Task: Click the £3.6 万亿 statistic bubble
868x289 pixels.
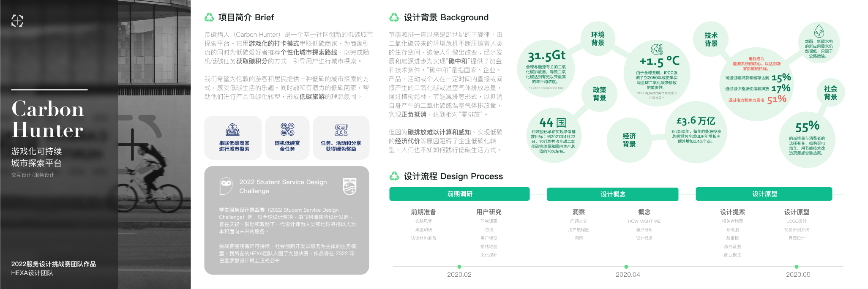Action: (x=696, y=132)
